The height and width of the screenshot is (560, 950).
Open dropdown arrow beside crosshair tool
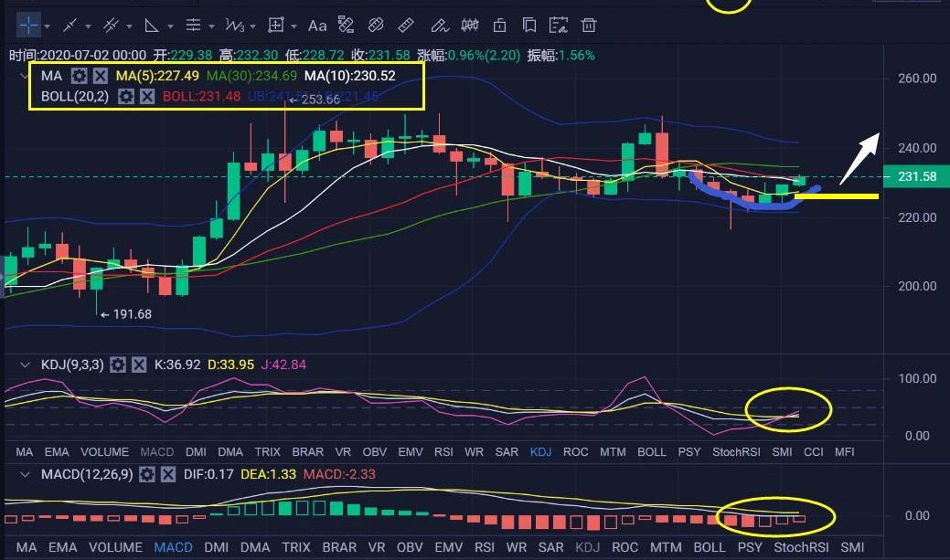(47, 26)
